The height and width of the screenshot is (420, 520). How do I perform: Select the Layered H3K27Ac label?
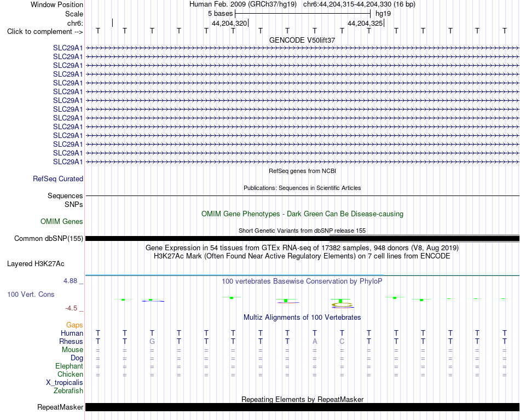pyautogui.click(x=36, y=264)
